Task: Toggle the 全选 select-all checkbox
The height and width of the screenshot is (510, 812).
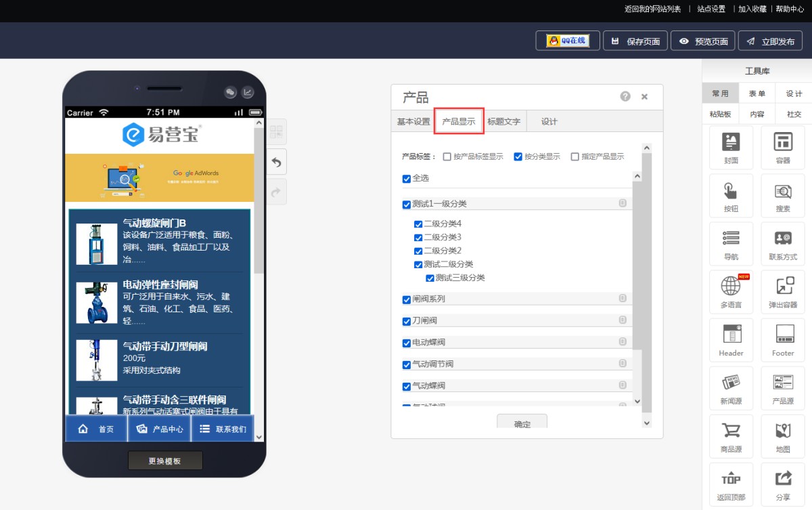Action: [407, 179]
